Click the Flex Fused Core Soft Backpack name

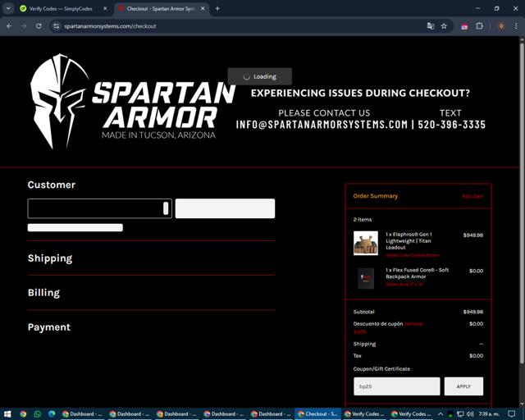(x=418, y=273)
